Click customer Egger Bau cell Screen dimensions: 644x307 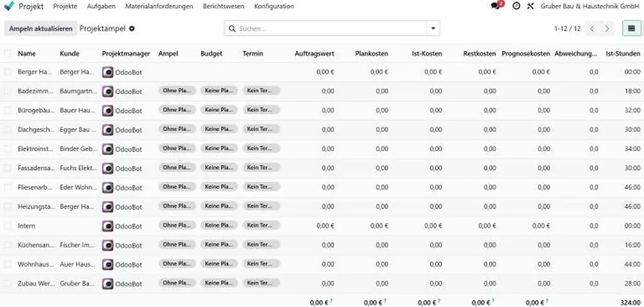coord(78,130)
